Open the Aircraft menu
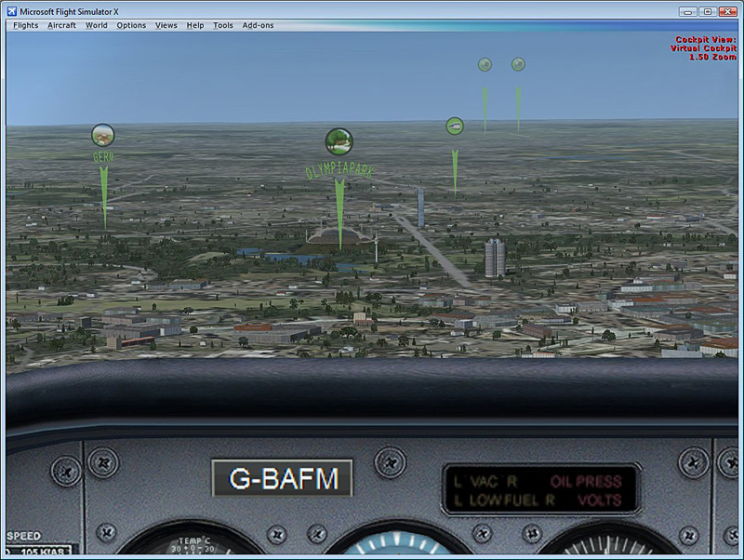 click(x=61, y=25)
